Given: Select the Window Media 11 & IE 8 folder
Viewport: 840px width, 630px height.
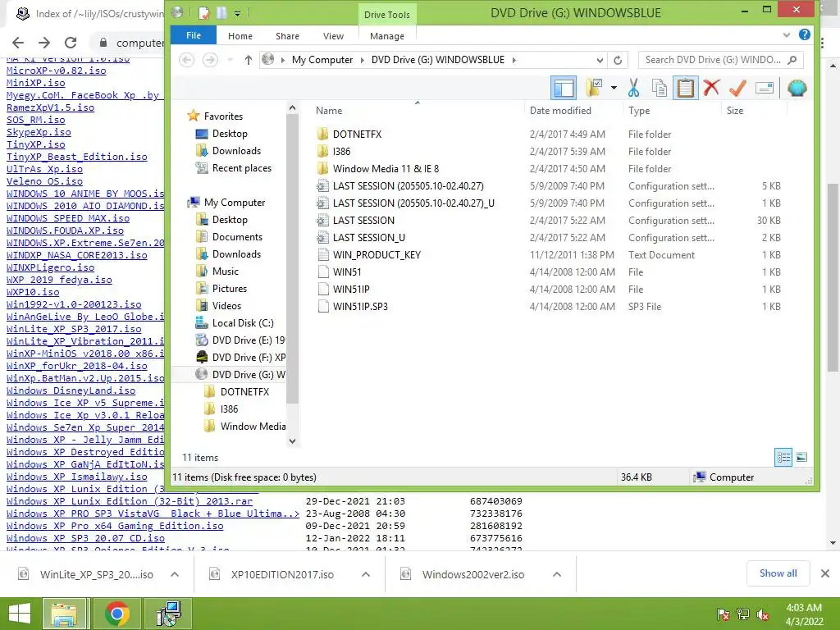Looking at the screenshot, I should (x=386, y=169).
